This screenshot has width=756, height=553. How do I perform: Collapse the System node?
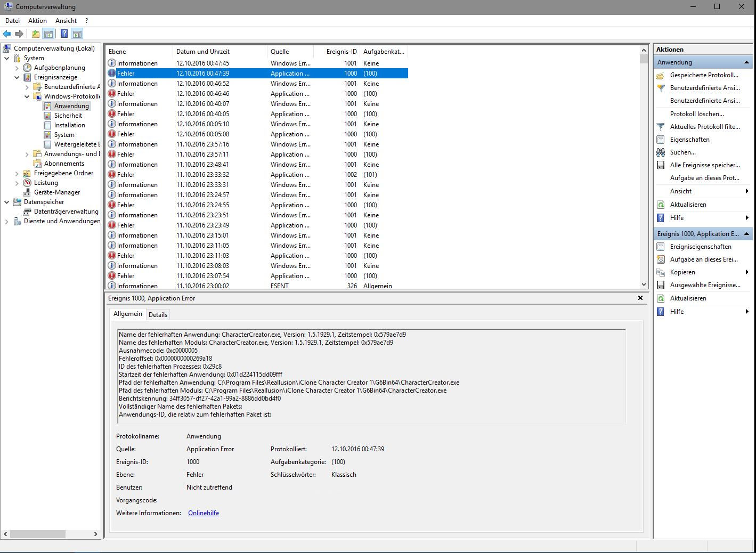coord(6,58)
